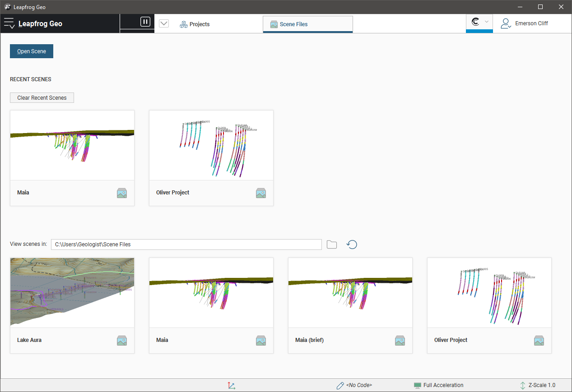Open the recent Maia scene thumbnail

pyautogui.click(x=72, y=145)
